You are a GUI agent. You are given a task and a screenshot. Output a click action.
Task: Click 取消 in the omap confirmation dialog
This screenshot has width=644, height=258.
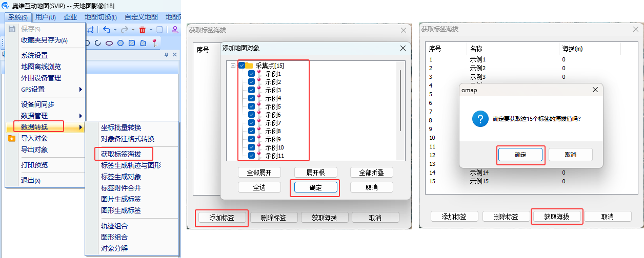[571, 155]
